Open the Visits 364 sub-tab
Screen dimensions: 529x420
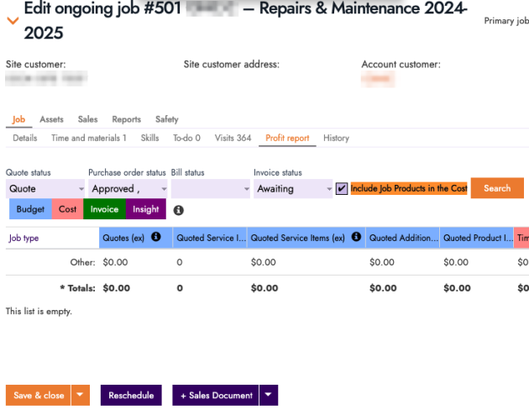click(233, 138)
